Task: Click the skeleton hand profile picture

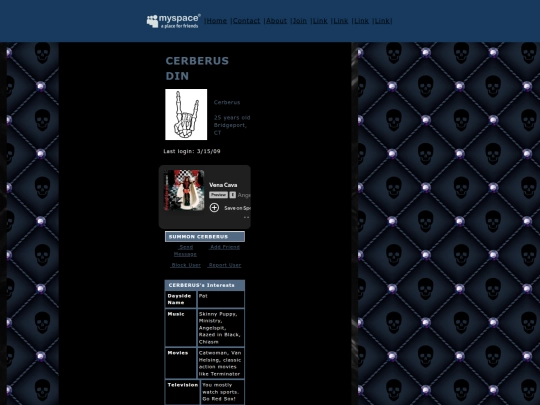Action: [x=186, y=114]
